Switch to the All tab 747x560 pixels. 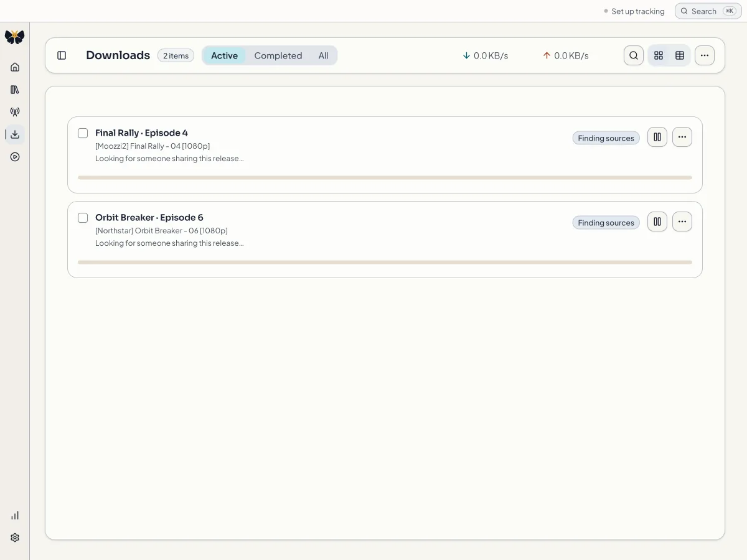coord(323,55)
